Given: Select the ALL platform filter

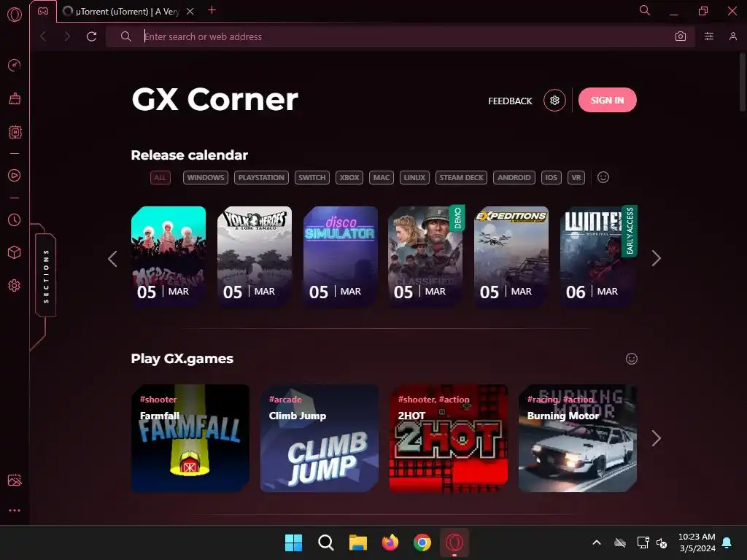Looking at the screenshot, I should pos(160,178).
